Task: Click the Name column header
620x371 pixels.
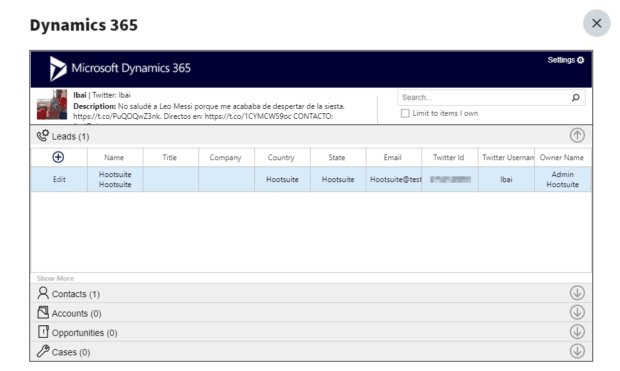Action: click(115, 157)
